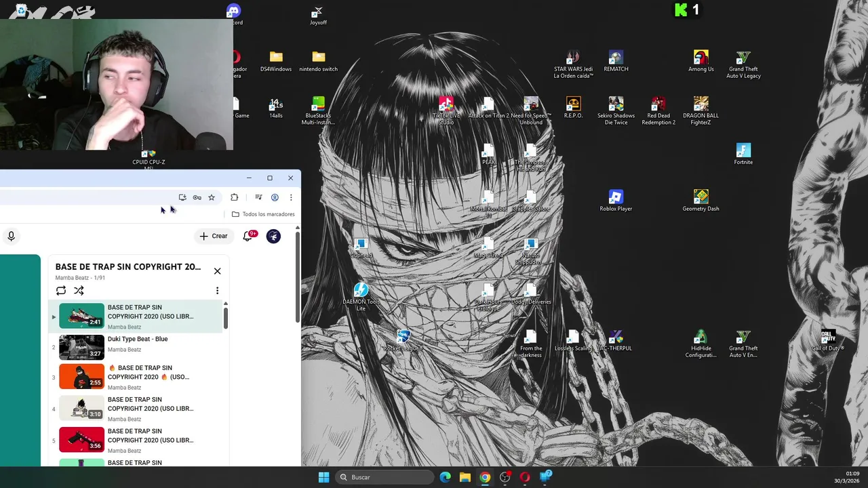Viewport: 868px width, 488px height.
Task: Select BlueStacks Multi-Instance desktop icon
Action: [x=318, y=110]
